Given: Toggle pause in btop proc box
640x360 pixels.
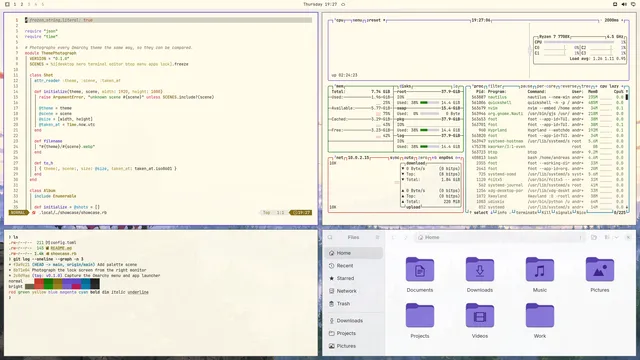Looking at the screenshot, I should pos(526,87).
